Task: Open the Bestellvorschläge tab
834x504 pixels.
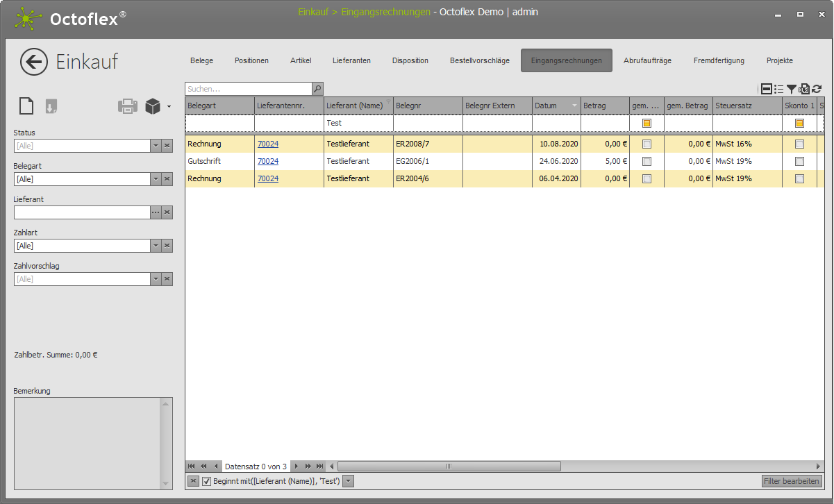Action: 479,60
